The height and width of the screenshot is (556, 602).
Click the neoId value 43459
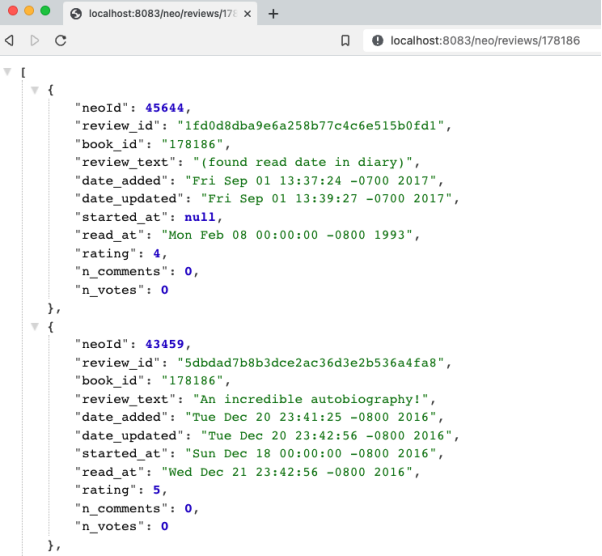164,344
